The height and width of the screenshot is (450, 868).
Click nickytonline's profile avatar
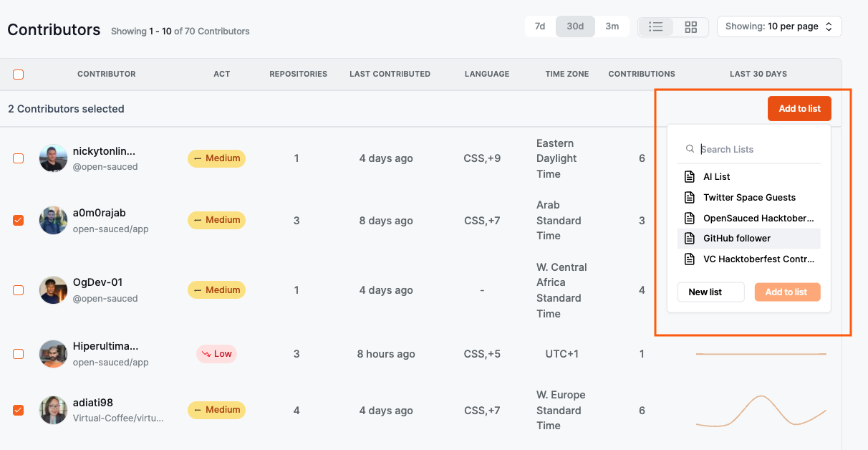[x=53, y=158]
